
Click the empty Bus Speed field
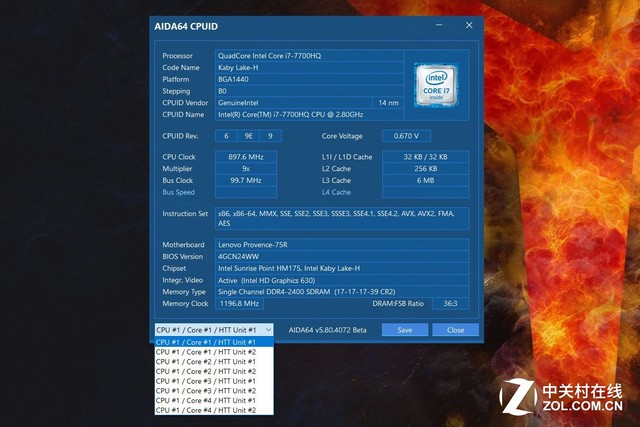246,192
